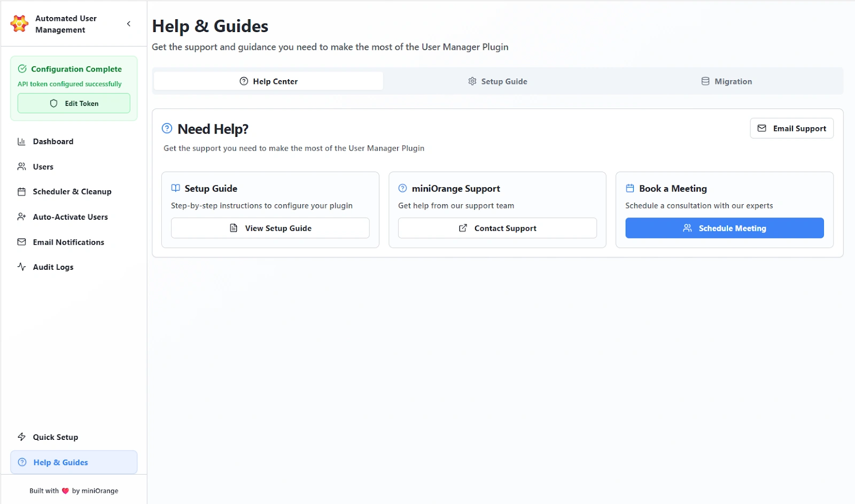The width and height of the screenshot is (855, 504).
Task: Select the Dashboard icon in the sidebar
Action: 21,141
